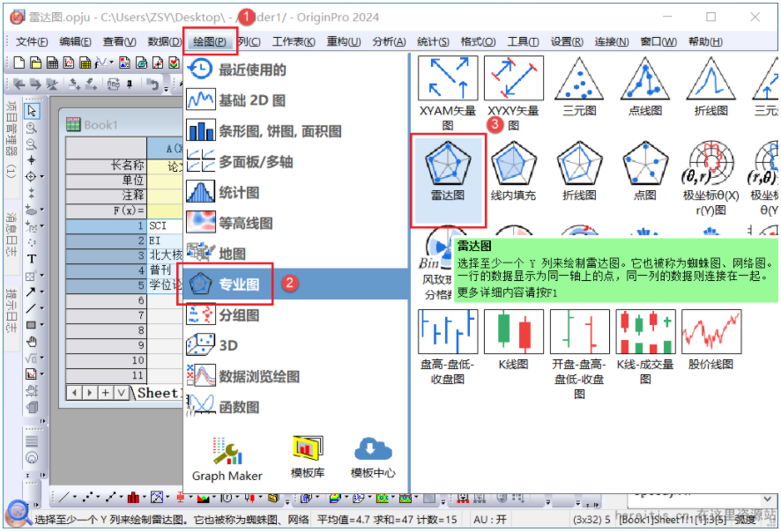
Task: Click the AU : 开 status bar entry
Action: click(489, 520)
